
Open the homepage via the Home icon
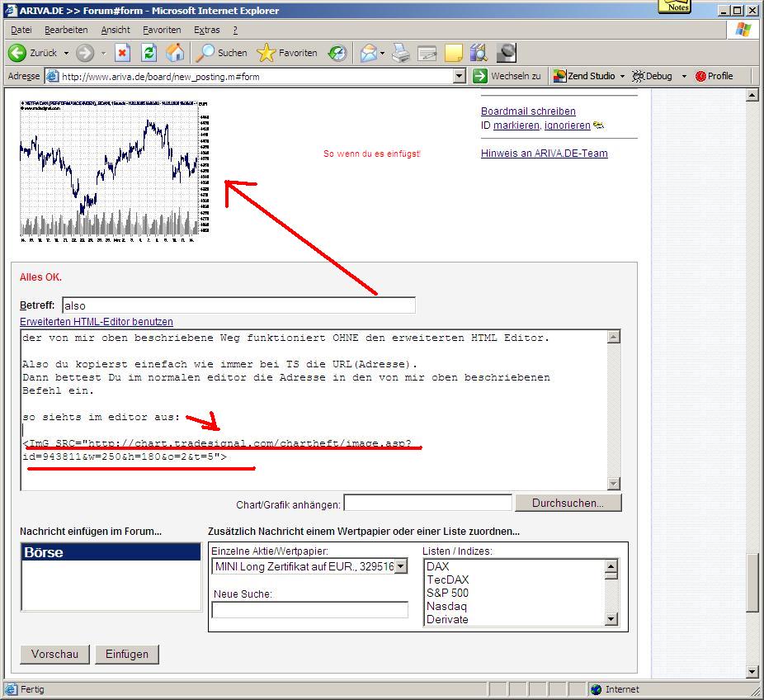(x=174, y=53)
